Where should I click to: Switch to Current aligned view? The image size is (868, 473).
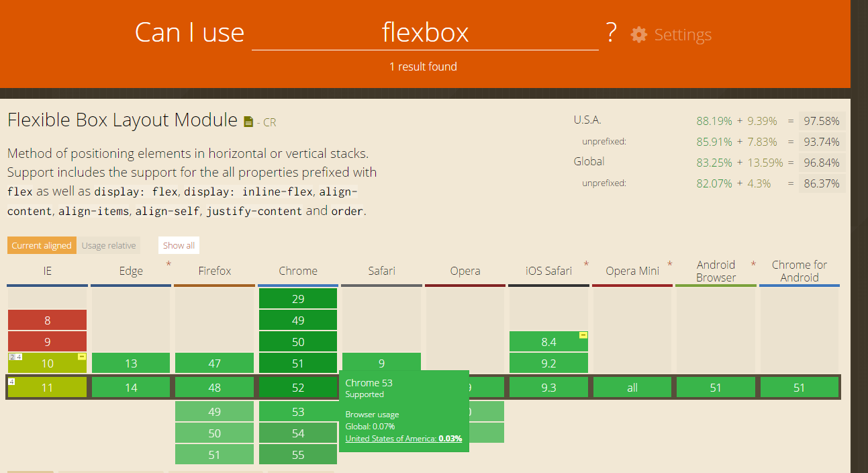42,245
